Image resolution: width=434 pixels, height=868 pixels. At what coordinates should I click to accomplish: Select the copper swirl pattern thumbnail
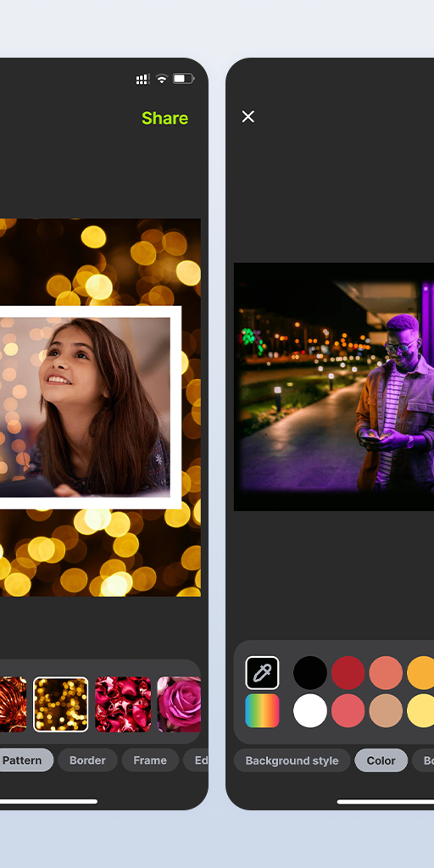[x=13, y=704]
